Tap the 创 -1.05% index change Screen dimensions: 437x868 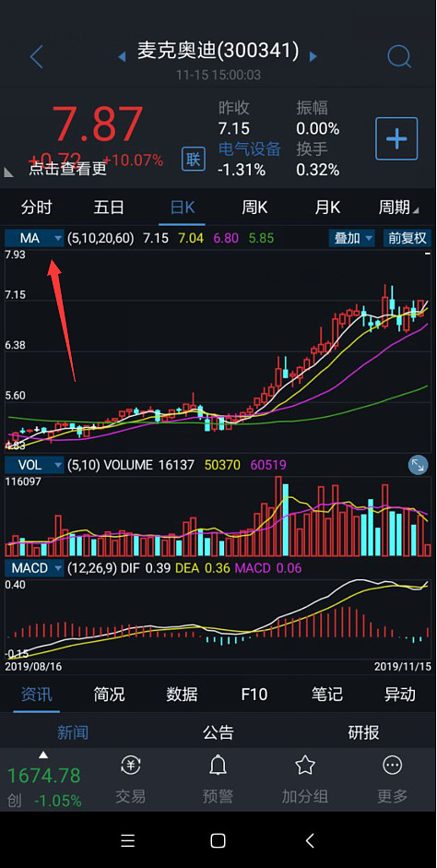click(x=44, y=801)
